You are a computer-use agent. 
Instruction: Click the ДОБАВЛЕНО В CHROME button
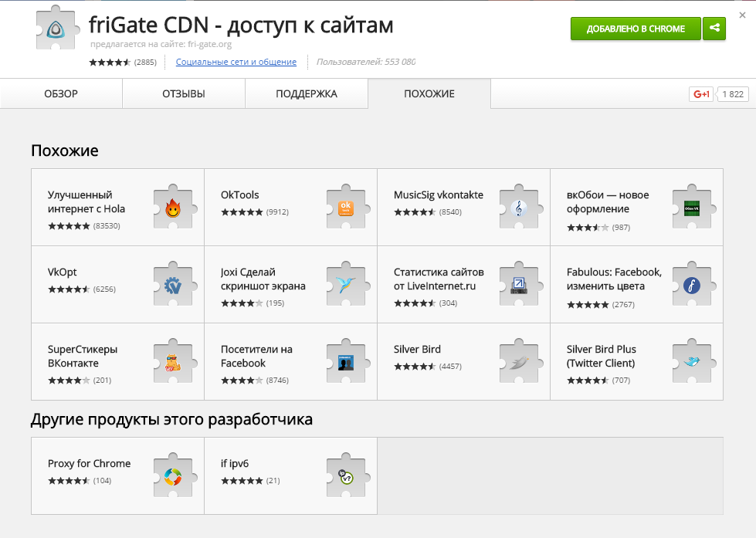point(636,29)
